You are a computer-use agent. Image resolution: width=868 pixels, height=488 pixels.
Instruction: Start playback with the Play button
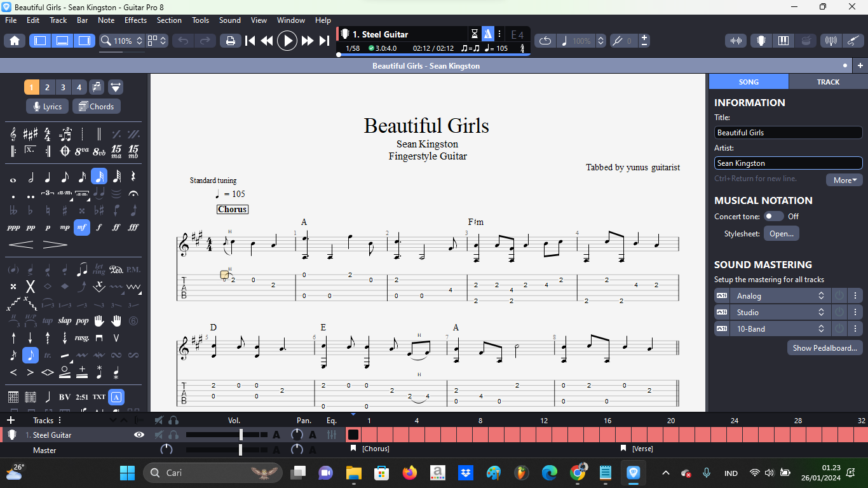pyautogui.click(x=287, y=41)
